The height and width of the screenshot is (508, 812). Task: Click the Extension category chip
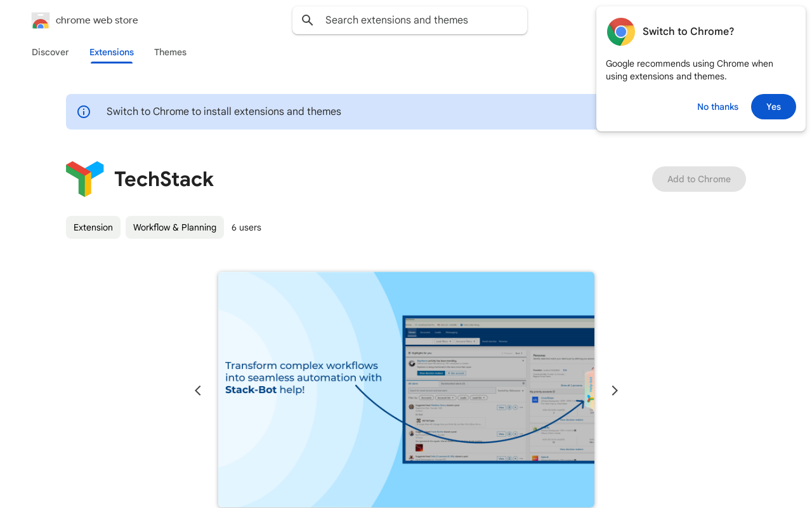93,227
